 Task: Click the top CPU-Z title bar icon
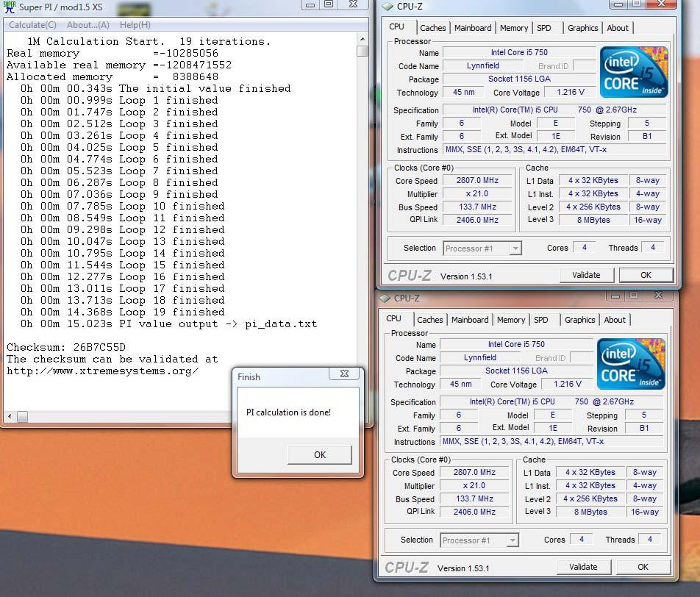click(x=387, y=7)
